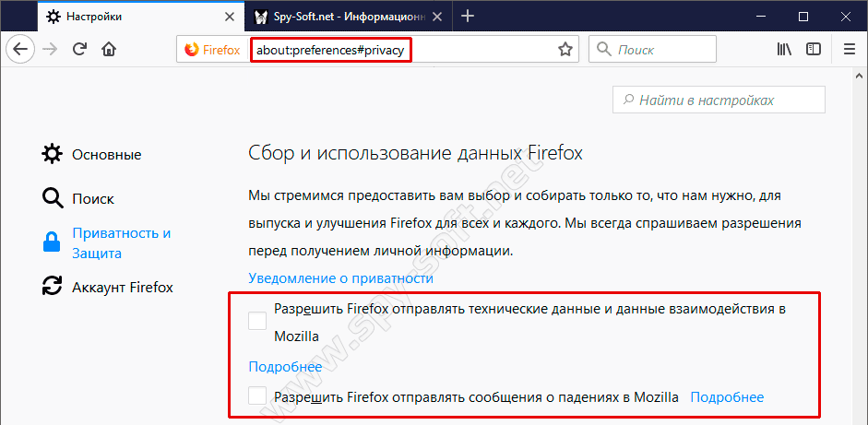Screen dimensions: 868x425
Task: Click the sync icon for Аккаунт Firefox
Action: coord(52,287)
